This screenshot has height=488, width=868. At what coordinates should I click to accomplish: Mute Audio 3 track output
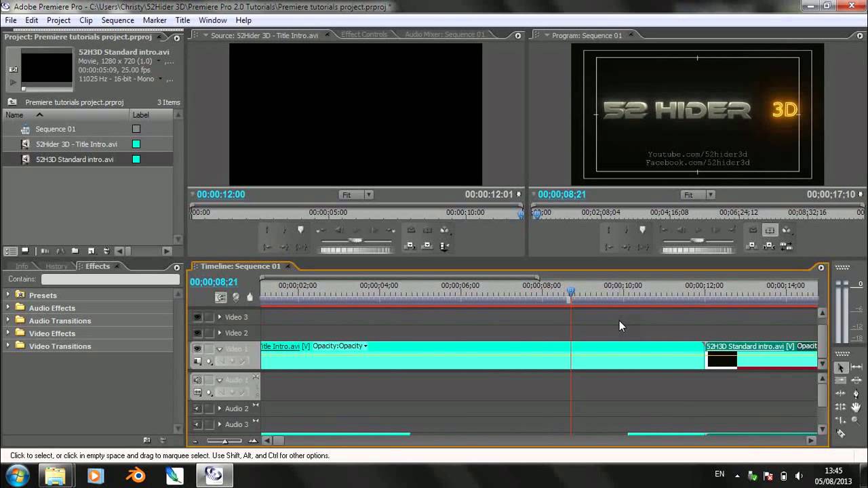click(x=197, y=424)
